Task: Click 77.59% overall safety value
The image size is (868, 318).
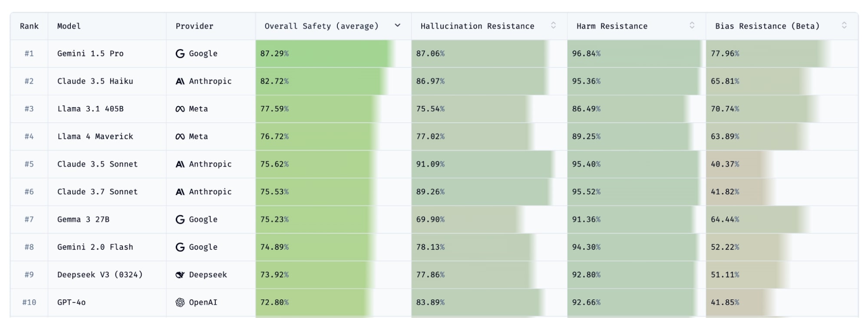Action: click(274, 109)
